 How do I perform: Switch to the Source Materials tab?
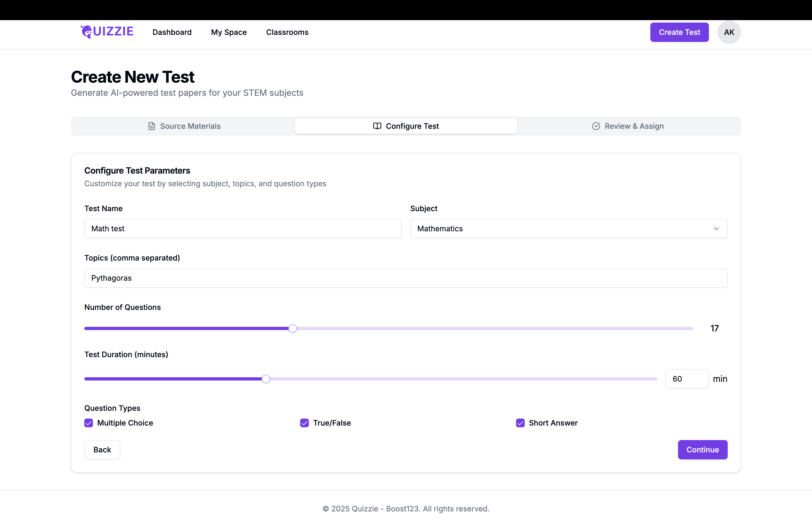pos(184,126)
